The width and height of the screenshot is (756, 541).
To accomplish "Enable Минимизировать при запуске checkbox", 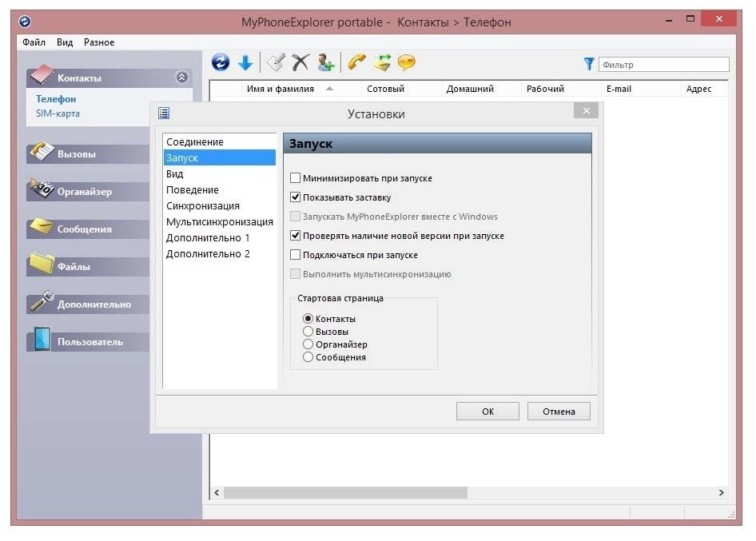I will [296, 178].
